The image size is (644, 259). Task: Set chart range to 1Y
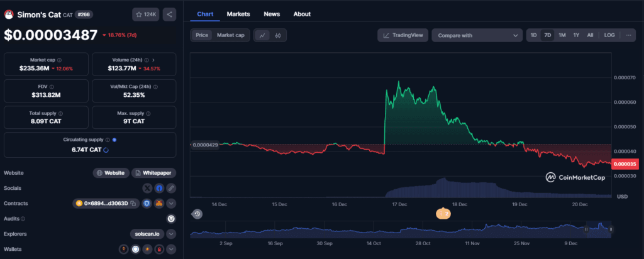[576, 35]
